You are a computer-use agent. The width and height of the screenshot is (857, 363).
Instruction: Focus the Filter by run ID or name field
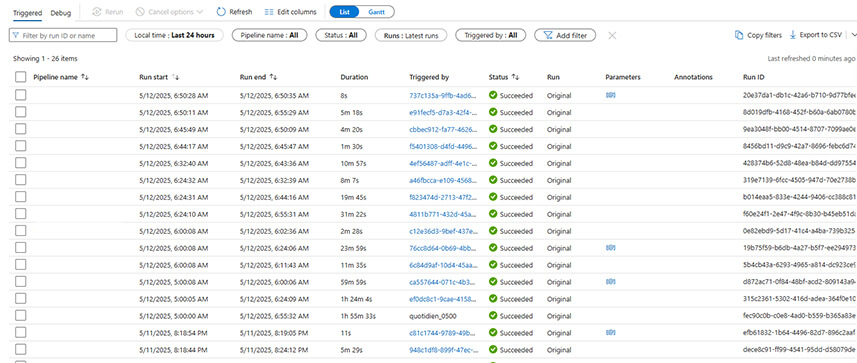[x=63, y=35]
